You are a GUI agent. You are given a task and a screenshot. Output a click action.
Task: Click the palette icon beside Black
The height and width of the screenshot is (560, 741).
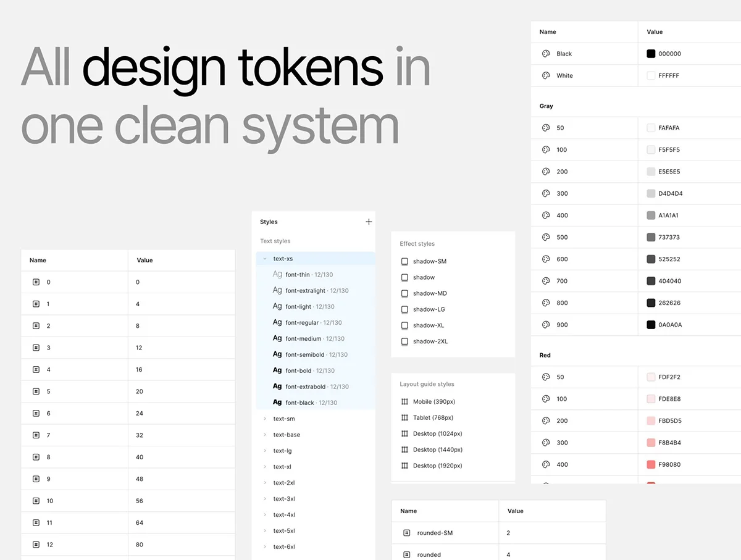point(546,54)
